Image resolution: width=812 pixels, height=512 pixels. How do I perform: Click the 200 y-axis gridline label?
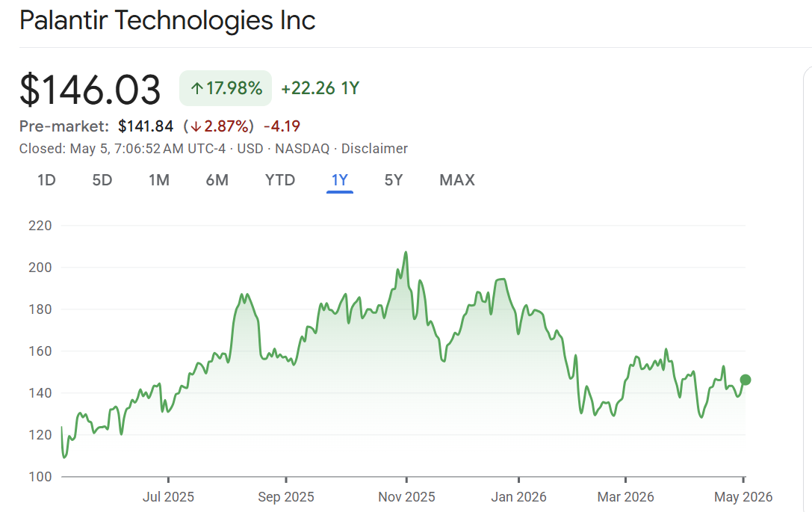(x=40, y=268)
